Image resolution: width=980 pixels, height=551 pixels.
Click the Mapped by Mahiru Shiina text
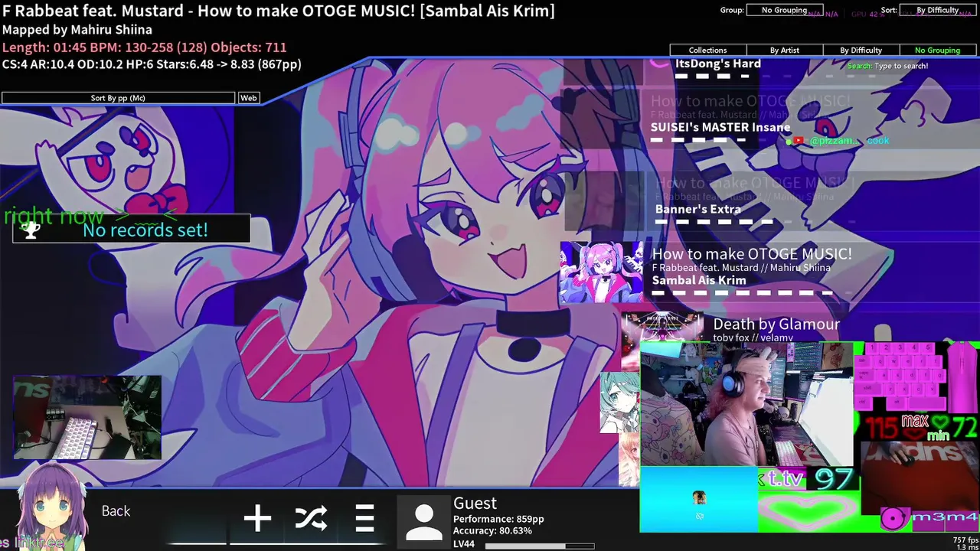77,30
